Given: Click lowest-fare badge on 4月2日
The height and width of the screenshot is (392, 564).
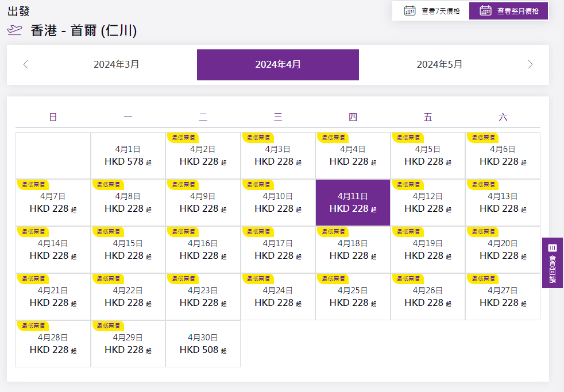Looking at the screenshot, I should [x=183, y=138].
